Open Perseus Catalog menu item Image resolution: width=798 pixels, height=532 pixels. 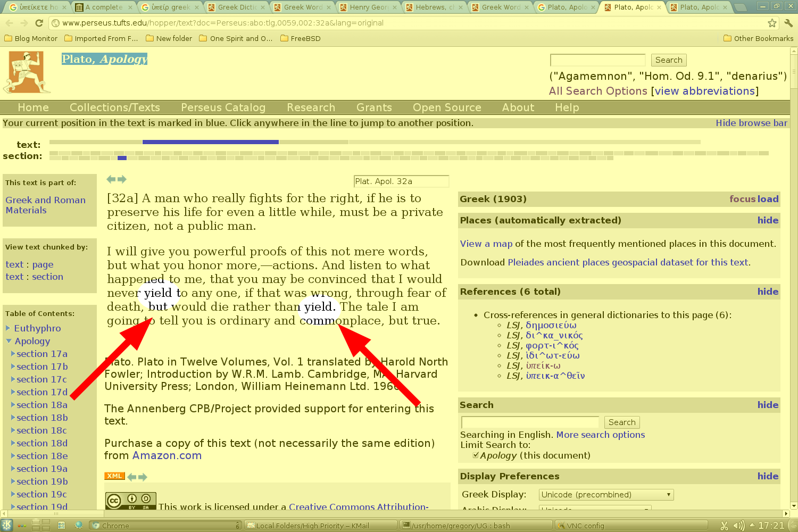click(223, 107)
